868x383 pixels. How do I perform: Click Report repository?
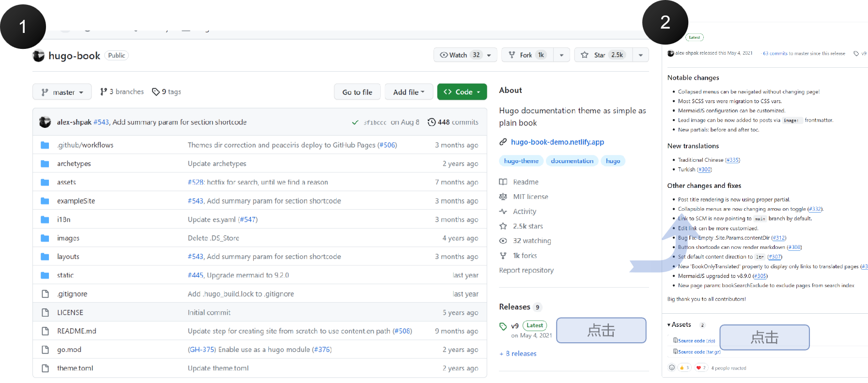pos(527,270)
